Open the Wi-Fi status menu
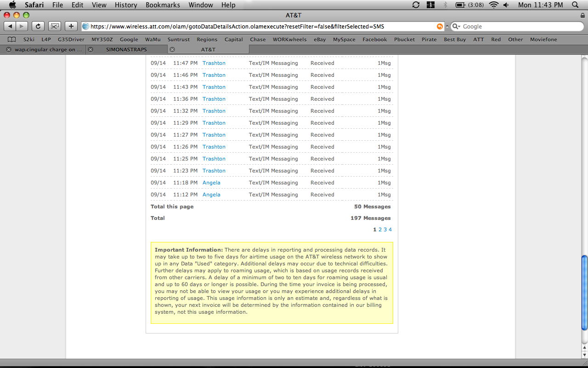Screen dimensions: 588x368 click(494, 5)
